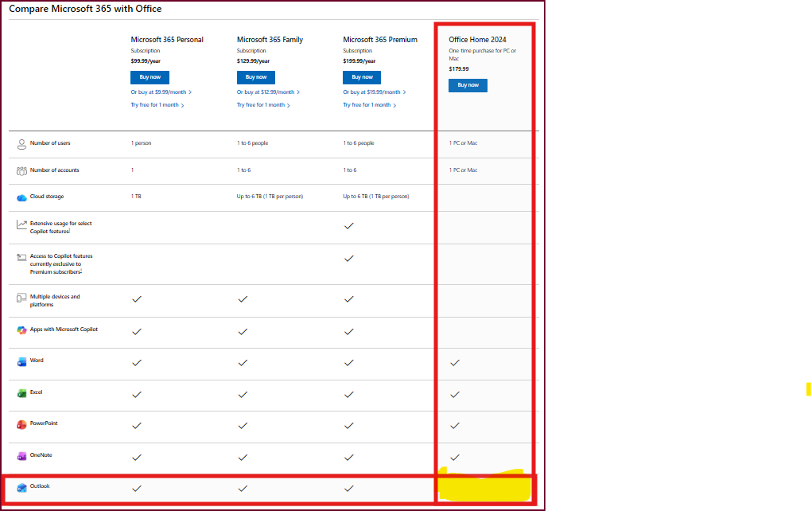Screen dimensions: 812x511
Task: Click the Outlook row label
Action: (40, 486)
